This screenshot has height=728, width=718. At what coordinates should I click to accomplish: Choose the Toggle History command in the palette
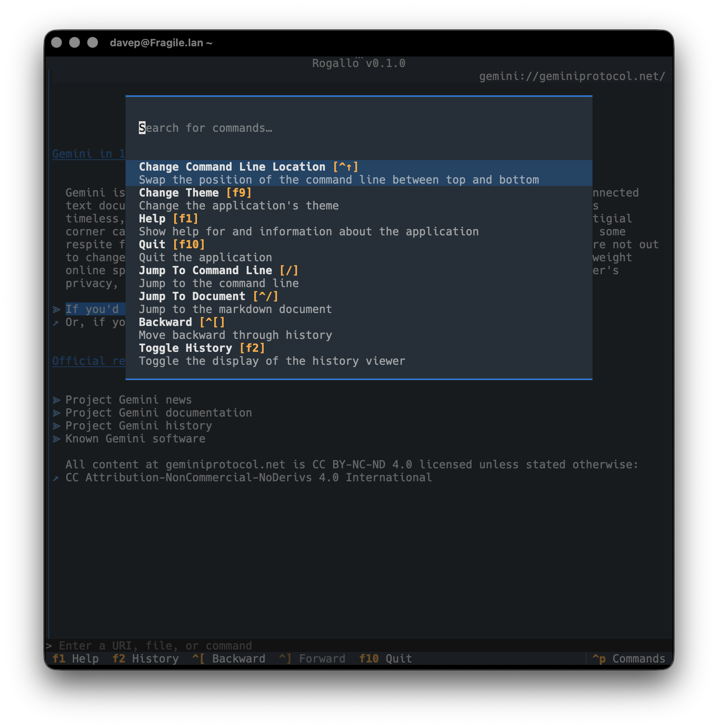coord(359,354)
